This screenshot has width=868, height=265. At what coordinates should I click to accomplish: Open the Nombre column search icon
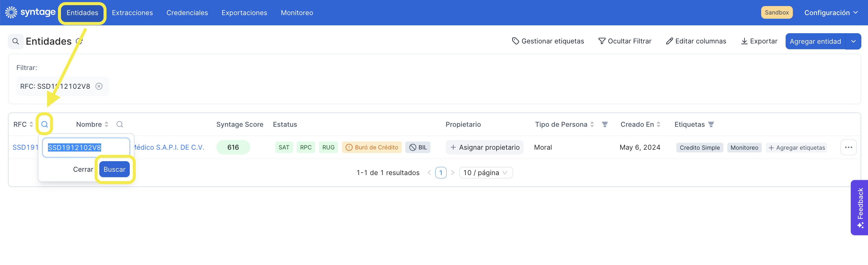coord(120,124)
